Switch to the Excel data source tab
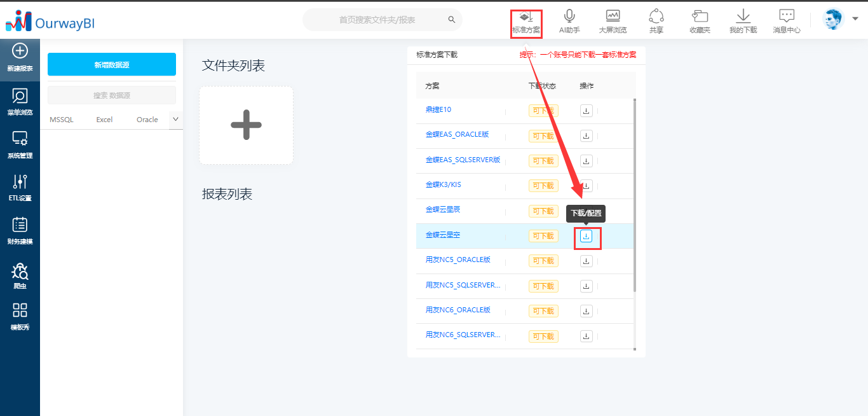Screen dimensions: 868x416 click(104, 120)
